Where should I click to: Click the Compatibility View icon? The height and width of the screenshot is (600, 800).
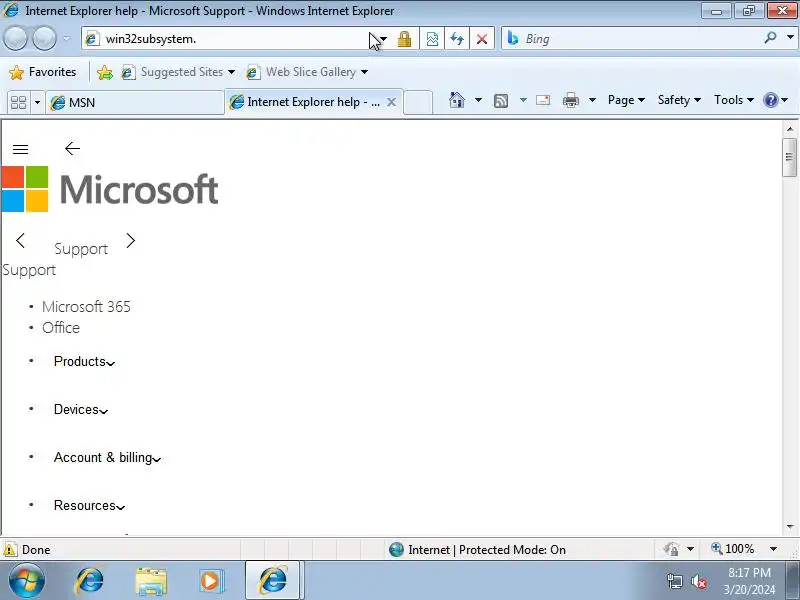click(432, 39)
